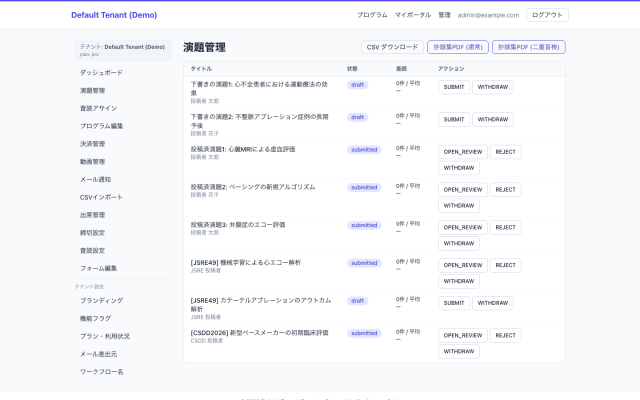This screenshot has width=640, height=400.
Task: Click OPEN_REVIEW for 投稿済演題1
Action: pos(463,152)
